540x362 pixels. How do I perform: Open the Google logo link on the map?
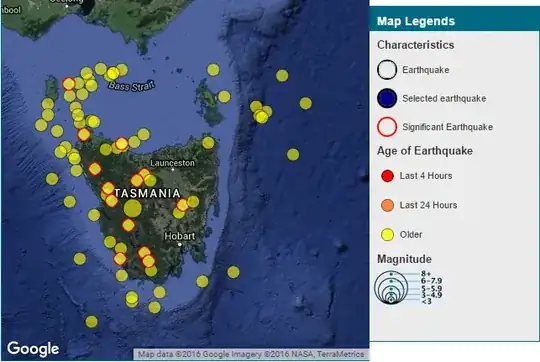coord(33,349)
